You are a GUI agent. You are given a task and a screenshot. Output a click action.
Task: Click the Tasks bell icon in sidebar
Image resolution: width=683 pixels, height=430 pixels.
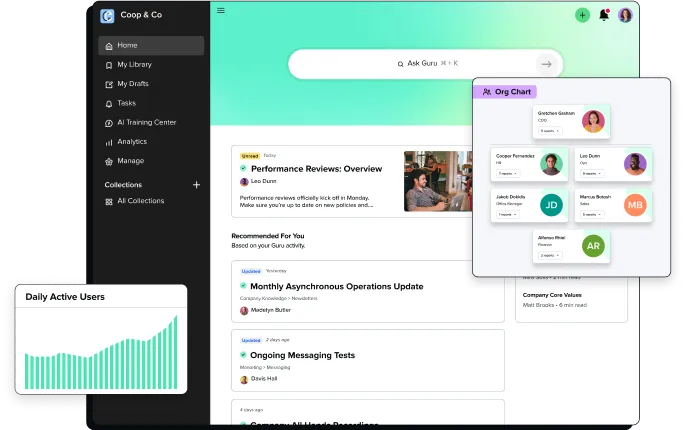point(109,104)
